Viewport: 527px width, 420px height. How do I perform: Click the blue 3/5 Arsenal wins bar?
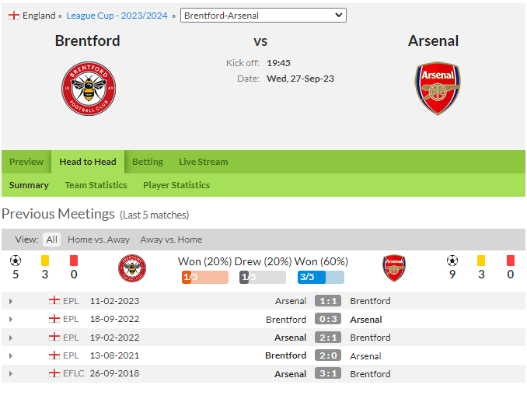[321, 277]
